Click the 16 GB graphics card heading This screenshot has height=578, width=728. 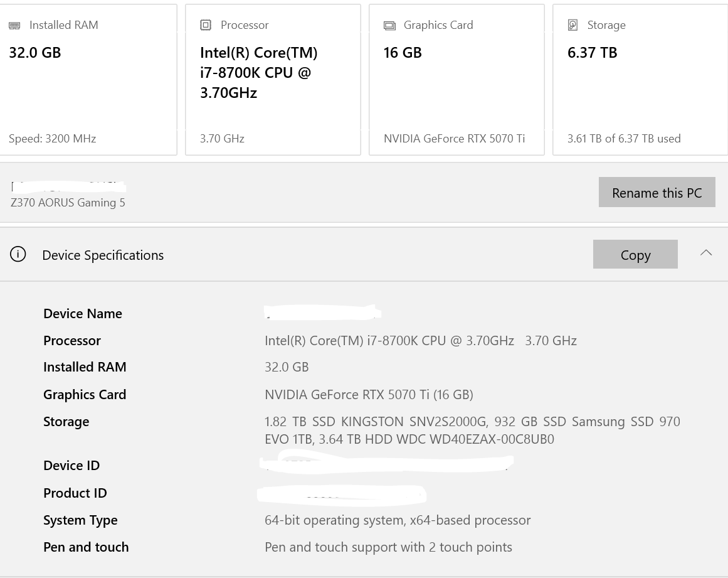coord(403,53)
